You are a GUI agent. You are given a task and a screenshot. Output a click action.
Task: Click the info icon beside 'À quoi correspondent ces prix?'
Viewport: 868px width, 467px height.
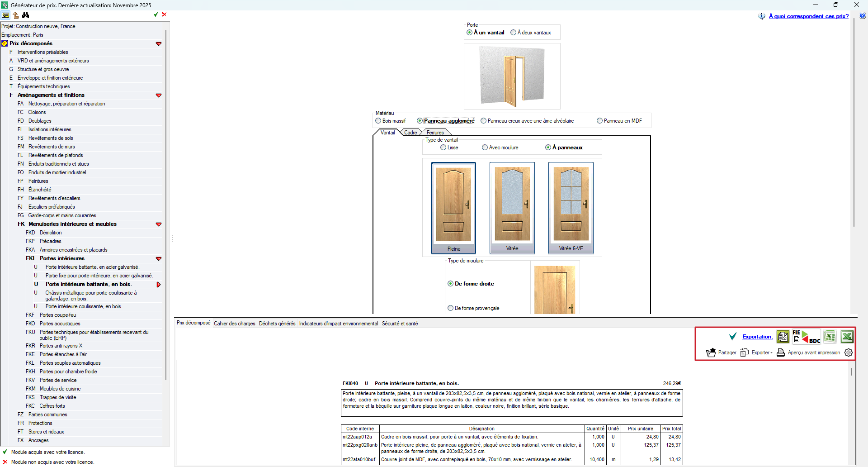pos(762,16)
